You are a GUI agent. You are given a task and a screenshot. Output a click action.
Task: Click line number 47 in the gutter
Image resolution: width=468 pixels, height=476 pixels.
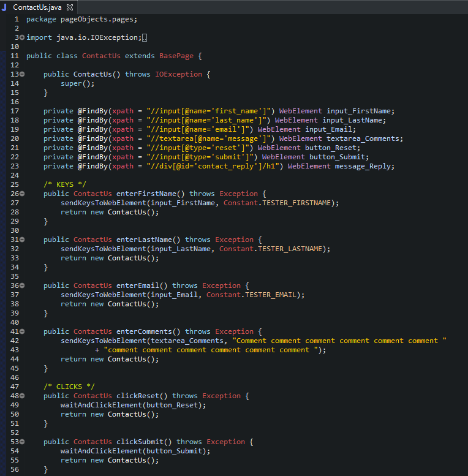[15, 387]
